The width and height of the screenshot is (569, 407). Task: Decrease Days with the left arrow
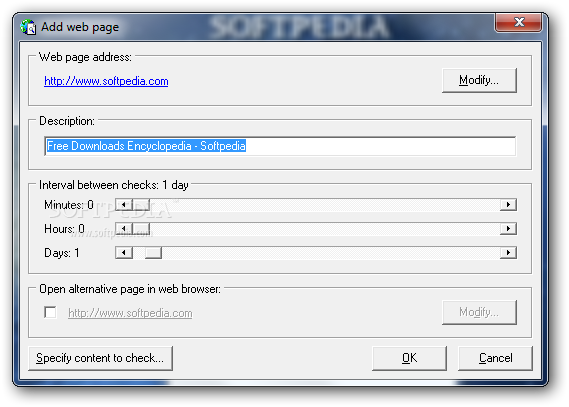click(124, 252)
